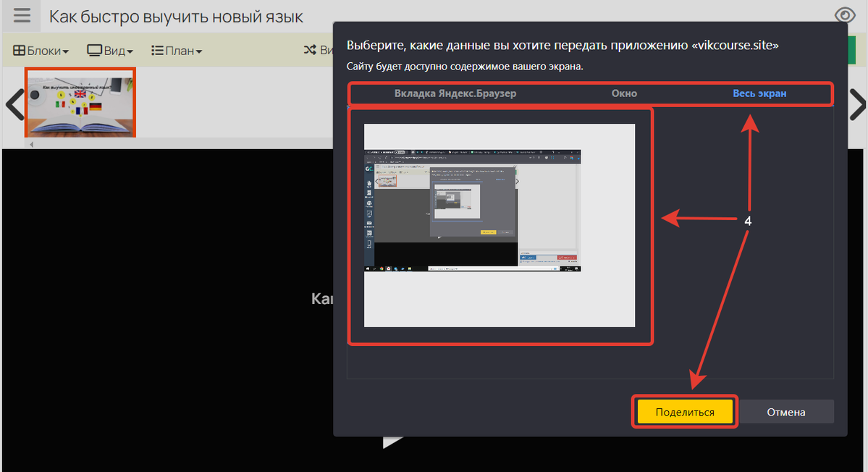Switch to the Окно tab
Viewport: 868px width, 472px height.
[x=623, y=93]
